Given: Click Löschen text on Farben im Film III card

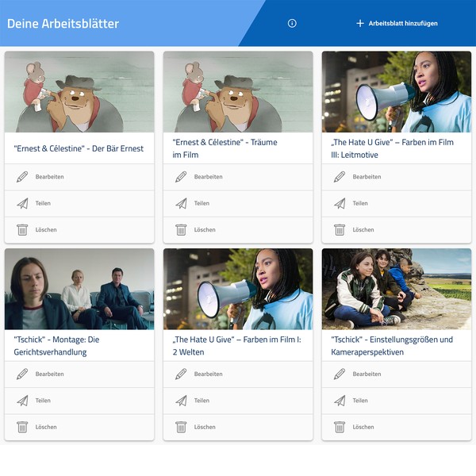Looking at the screenshot, I should tap(363, 230).
